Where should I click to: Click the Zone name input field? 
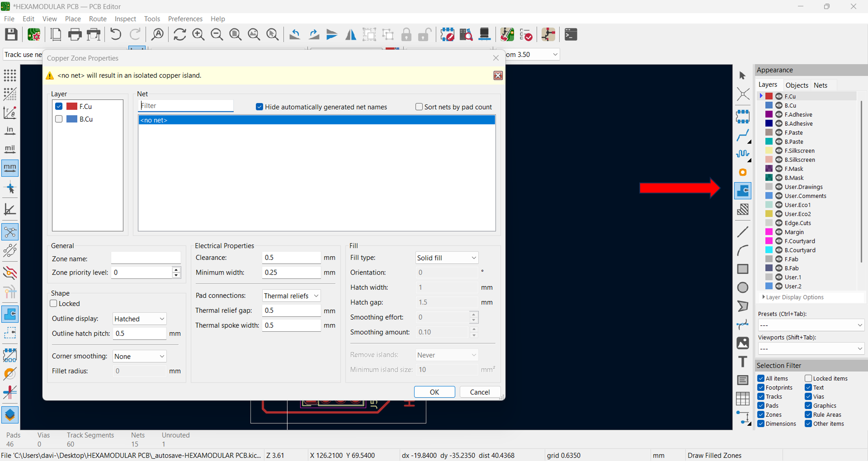coord(146,258)
